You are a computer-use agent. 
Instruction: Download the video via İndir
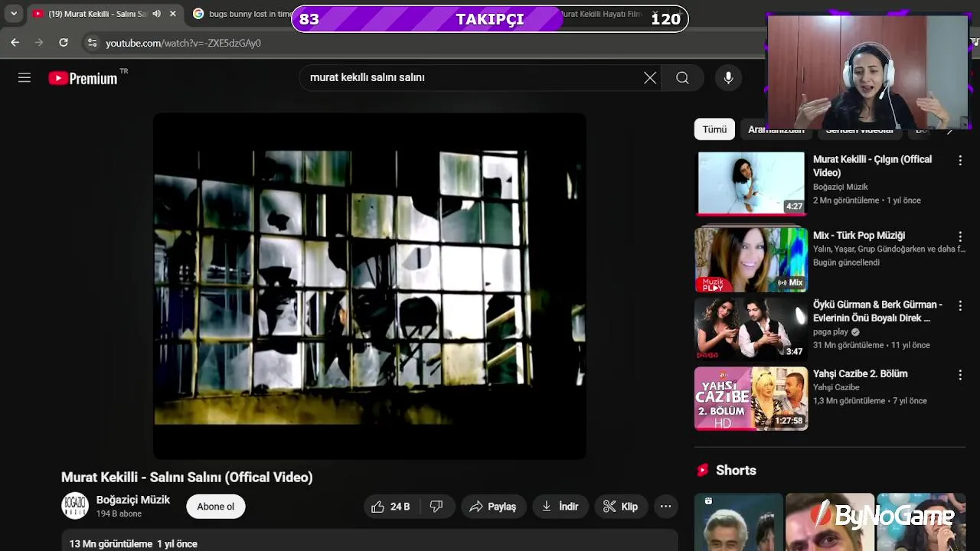(560, 507)
